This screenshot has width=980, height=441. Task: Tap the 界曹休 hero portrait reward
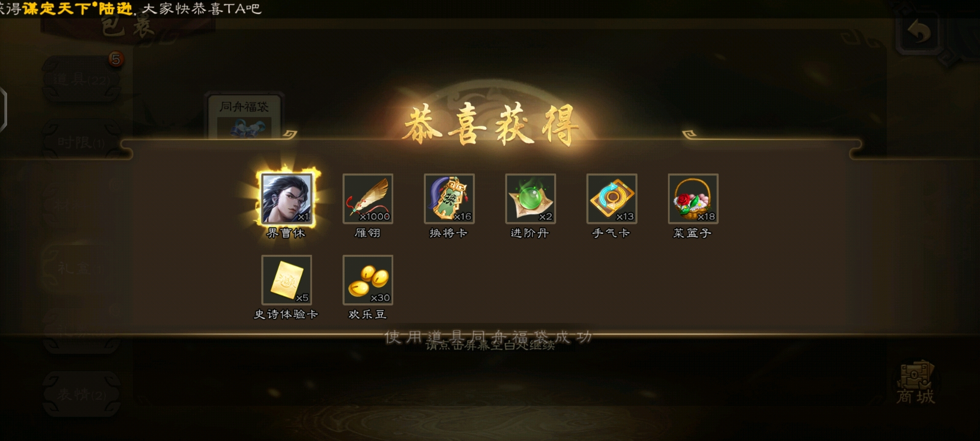(x=287, y=198)
